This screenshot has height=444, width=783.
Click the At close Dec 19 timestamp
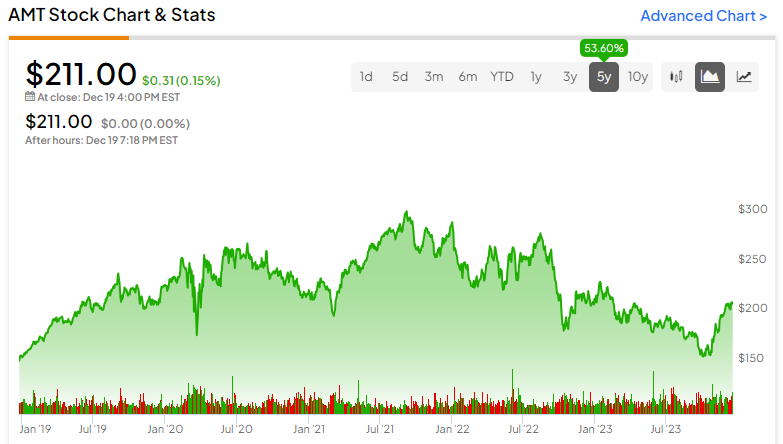coord(108,97)
